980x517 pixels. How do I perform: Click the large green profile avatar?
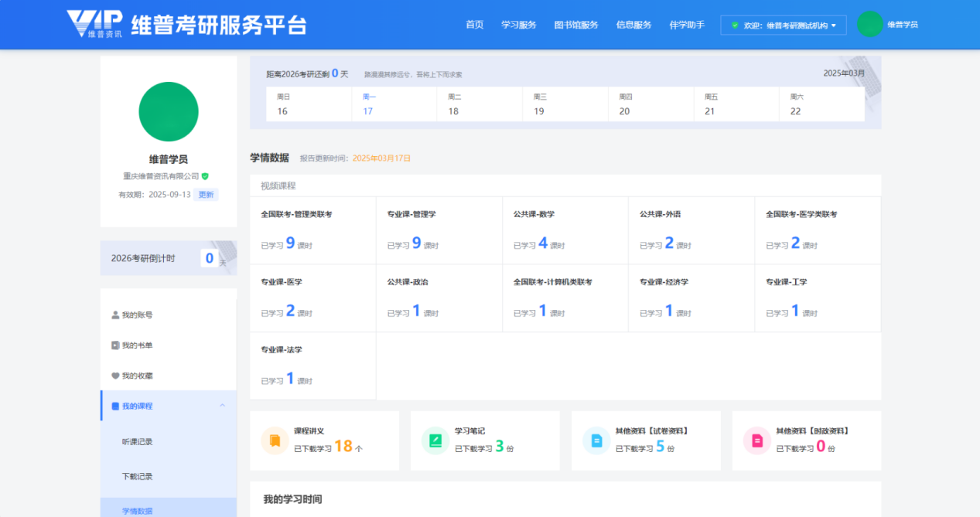pos(169,112)
